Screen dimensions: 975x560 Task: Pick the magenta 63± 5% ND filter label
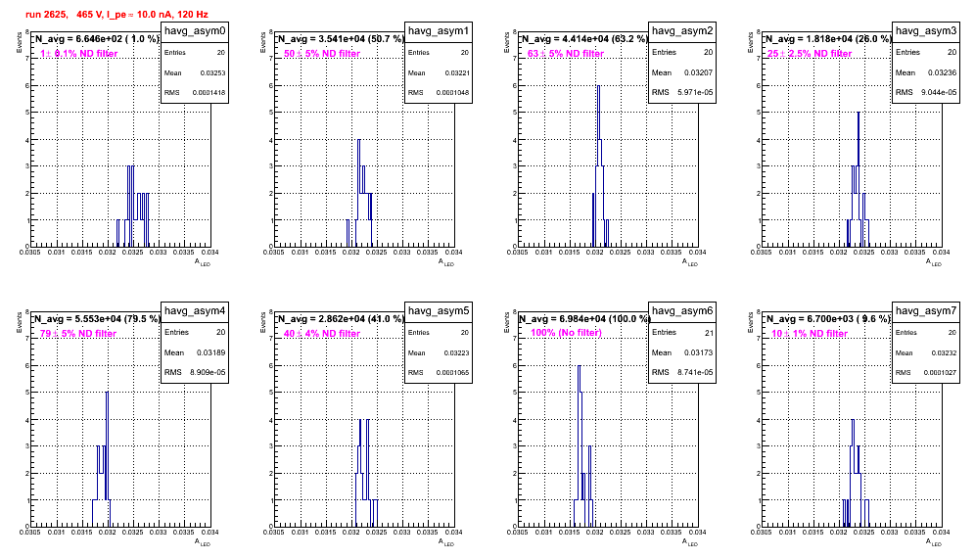566,54
